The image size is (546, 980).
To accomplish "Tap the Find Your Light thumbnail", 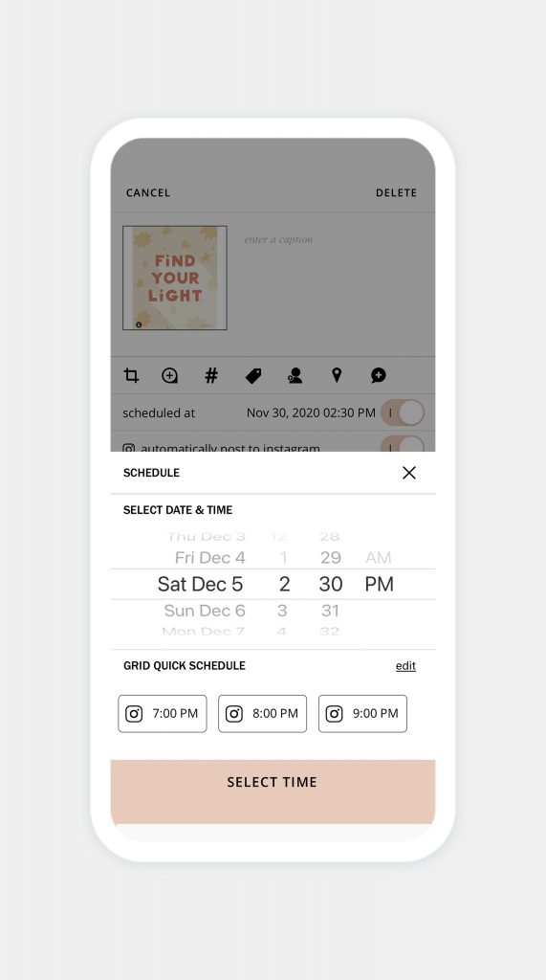I will [x=175, y=278].
